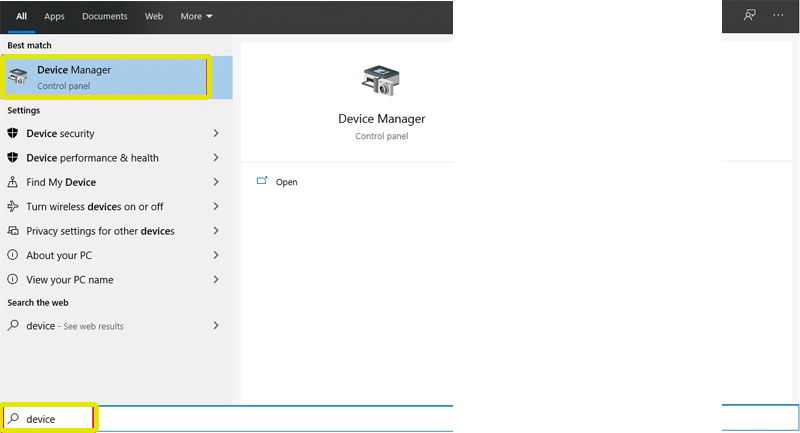The width and height of the screenshot is (800, 433).
Task: Expand Privacy settings for other devices arrow
Action: [216, 231]
